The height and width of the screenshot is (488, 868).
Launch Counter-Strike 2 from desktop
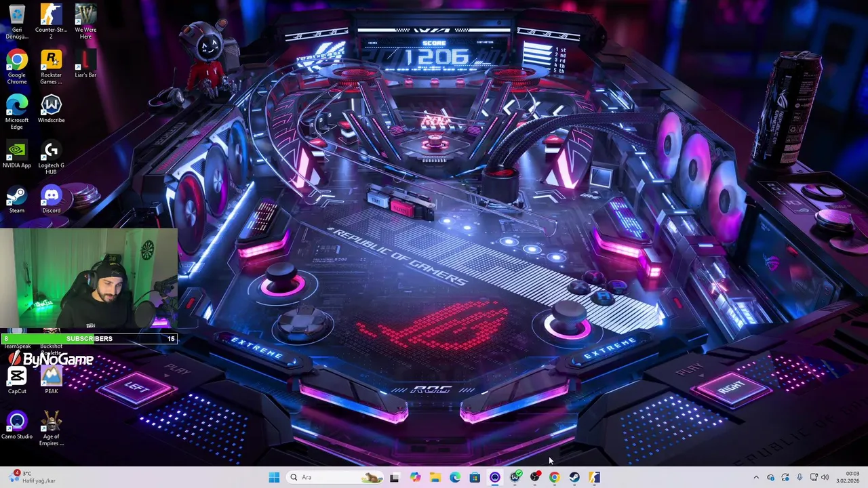coord(51,22)
